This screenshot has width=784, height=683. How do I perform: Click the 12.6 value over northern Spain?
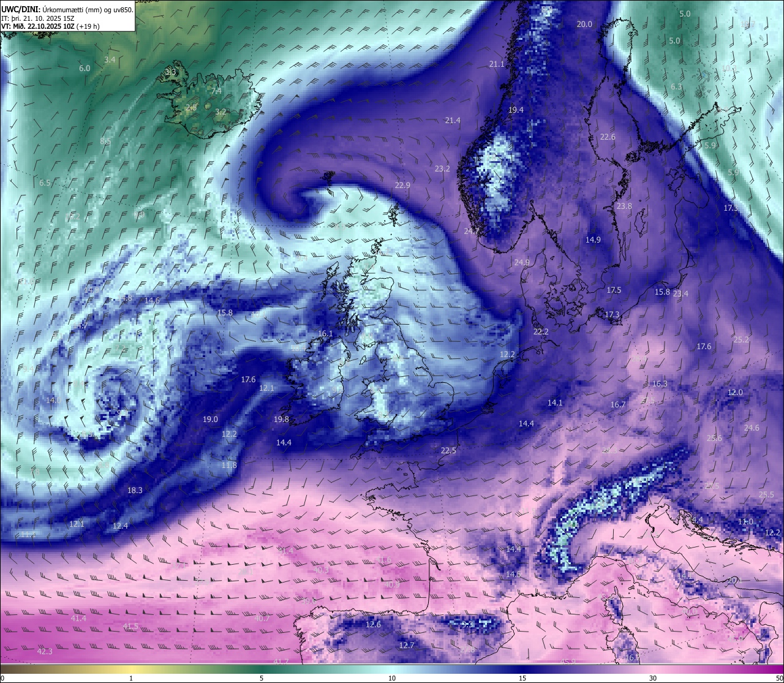[373, 625]
